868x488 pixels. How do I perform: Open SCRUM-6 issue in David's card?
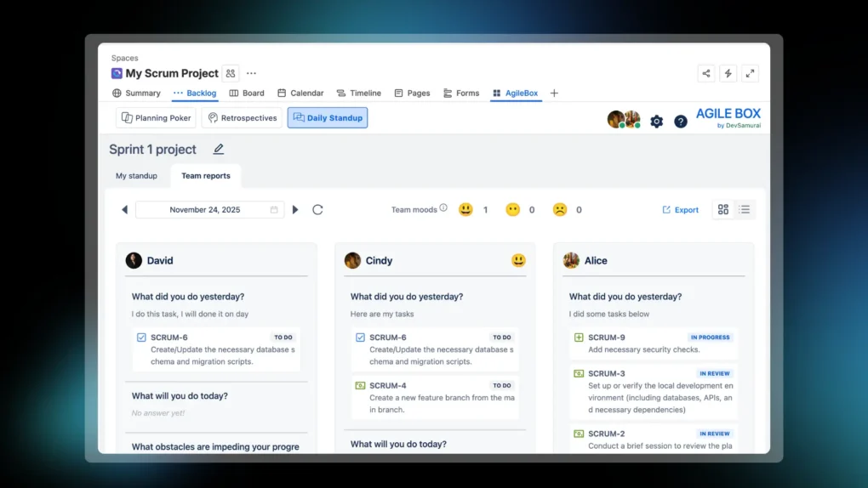click(x=168, y=338)
